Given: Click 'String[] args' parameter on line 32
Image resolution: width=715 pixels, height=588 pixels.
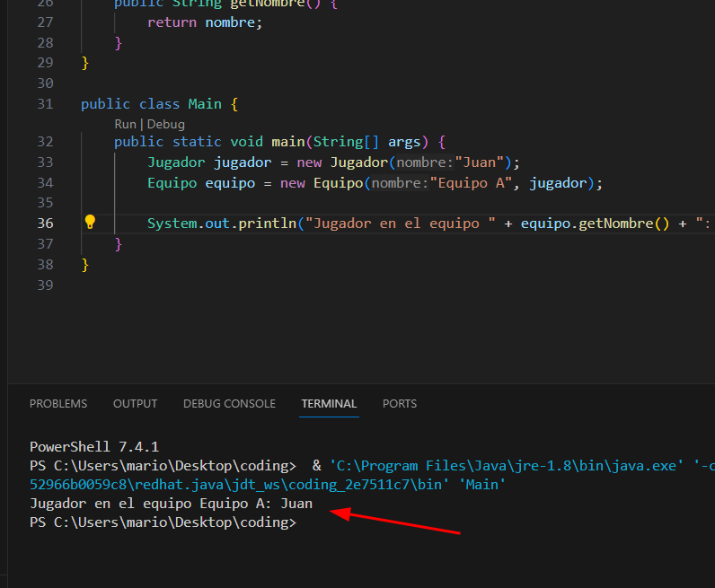Looking at the screenshot, I should [x=366, y=142].
